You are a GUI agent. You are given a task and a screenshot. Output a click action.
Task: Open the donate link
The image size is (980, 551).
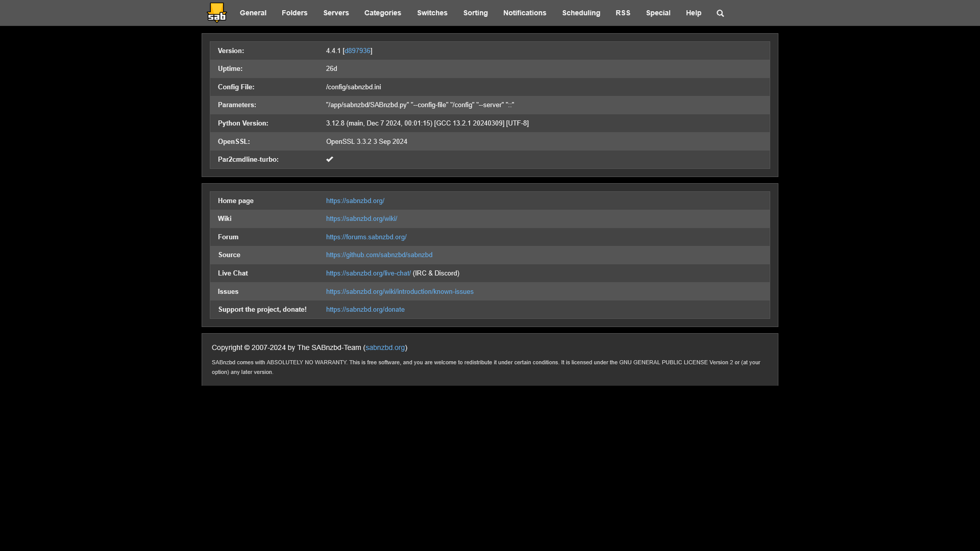coord(365,309)
